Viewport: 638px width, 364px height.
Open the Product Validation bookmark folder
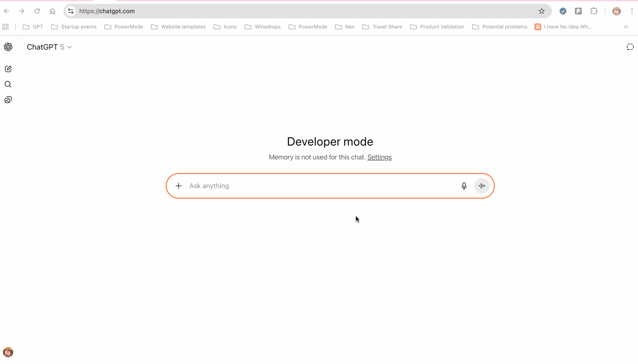coord(437,27)
